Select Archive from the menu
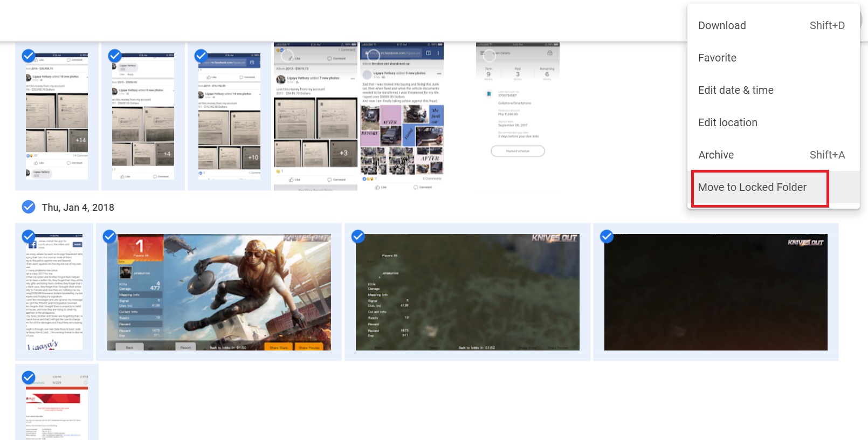 pyautogui.click(x=773, y=155)
